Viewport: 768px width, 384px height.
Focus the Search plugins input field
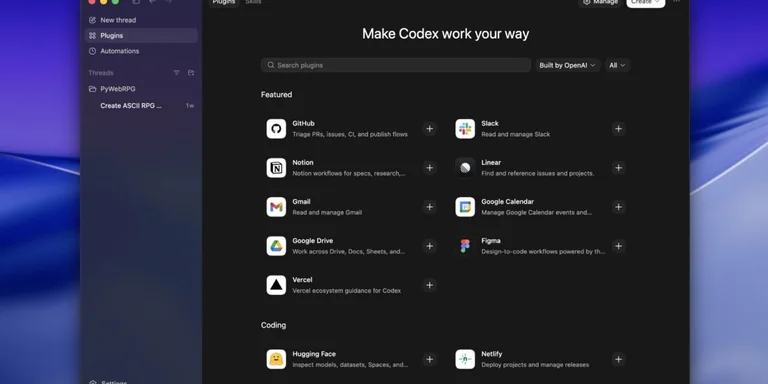point(396,65)
